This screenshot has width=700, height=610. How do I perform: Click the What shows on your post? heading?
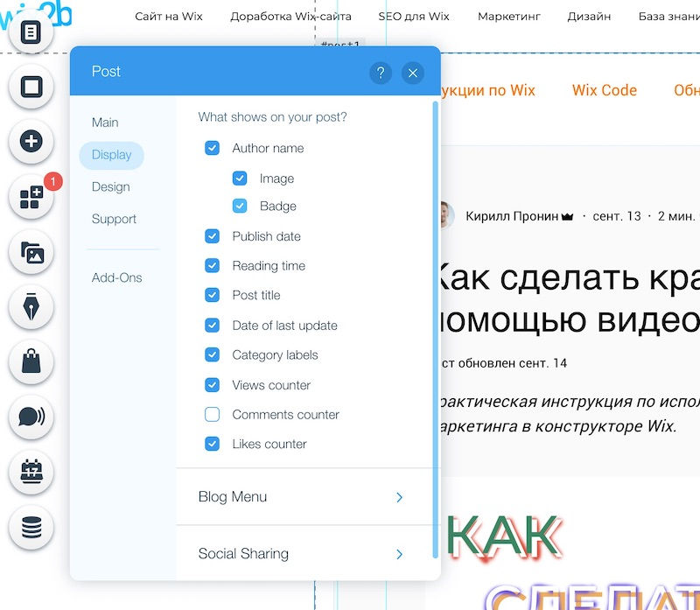[272, 117]
